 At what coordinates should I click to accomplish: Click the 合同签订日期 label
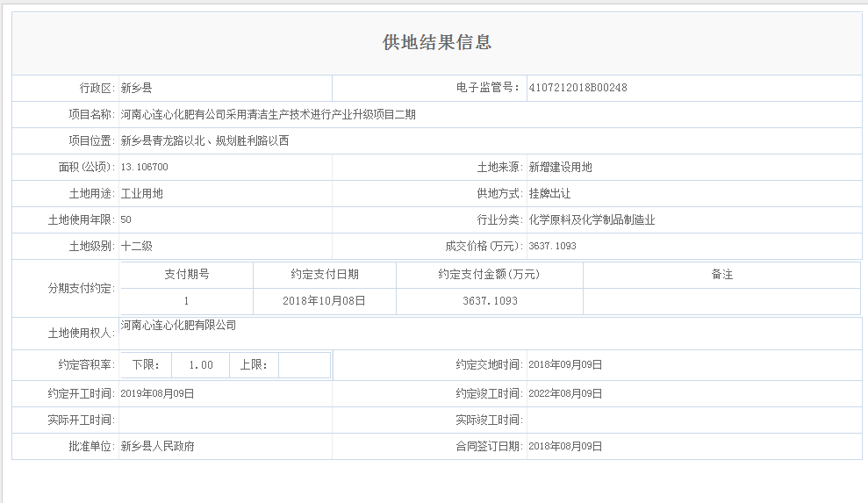coord(490,447)
